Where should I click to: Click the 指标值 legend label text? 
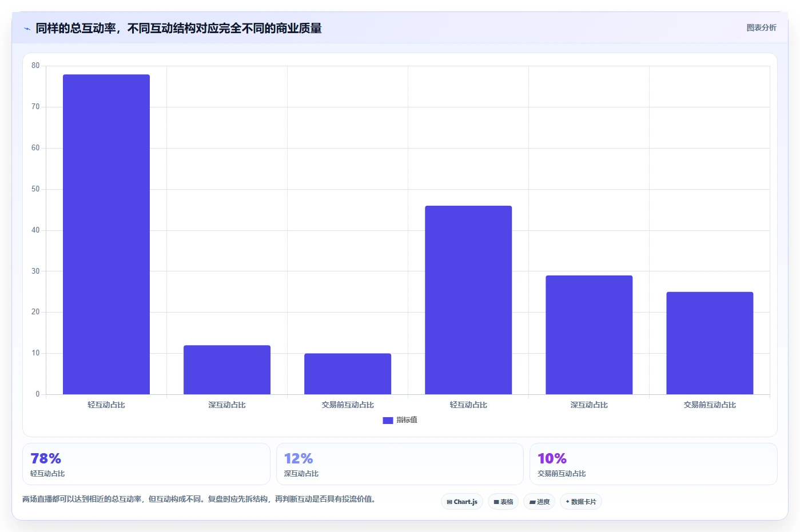407,420
